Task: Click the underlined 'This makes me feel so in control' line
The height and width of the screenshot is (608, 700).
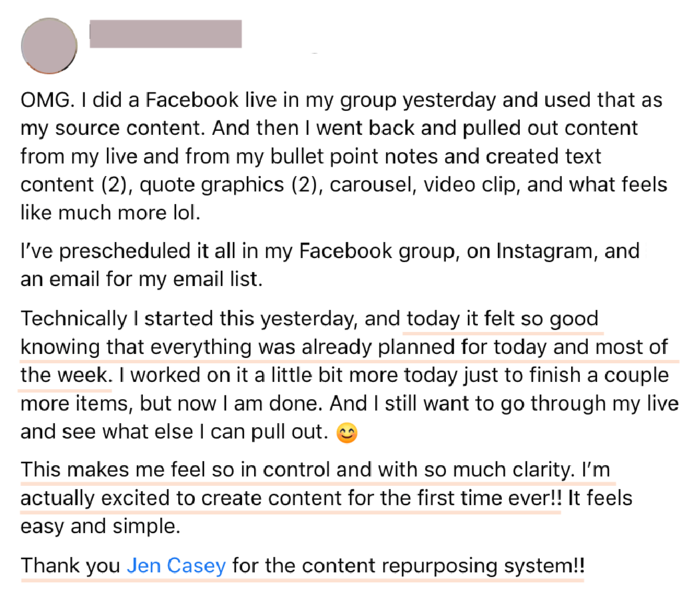Action: [315, 469]
